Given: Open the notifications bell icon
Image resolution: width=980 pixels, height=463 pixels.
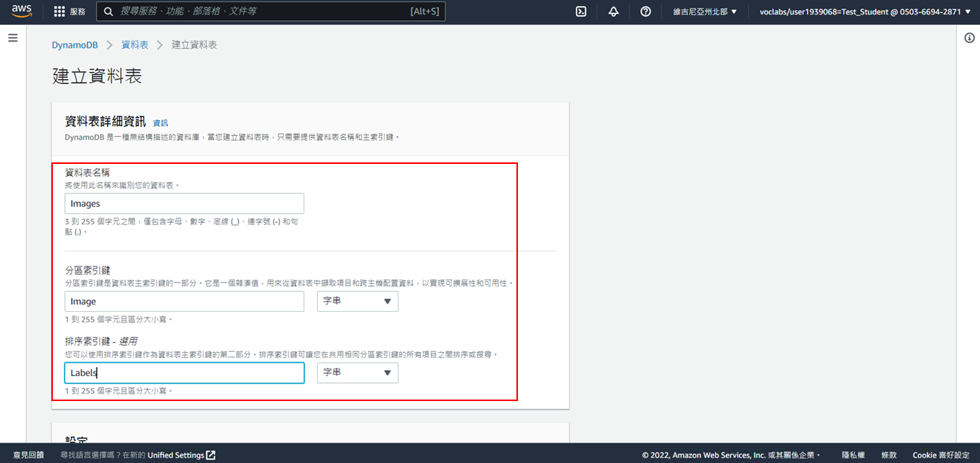Looking at the screenshot, I should (x=613, y=11).
